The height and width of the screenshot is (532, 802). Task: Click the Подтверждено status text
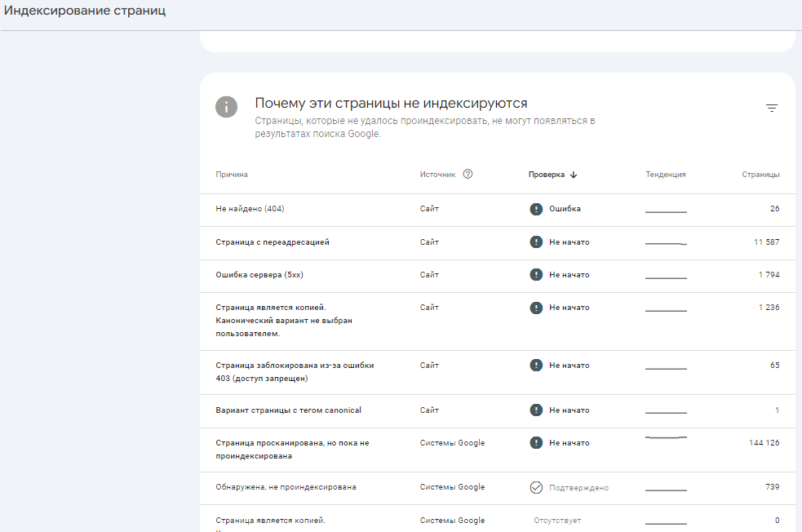click(578, 487)
